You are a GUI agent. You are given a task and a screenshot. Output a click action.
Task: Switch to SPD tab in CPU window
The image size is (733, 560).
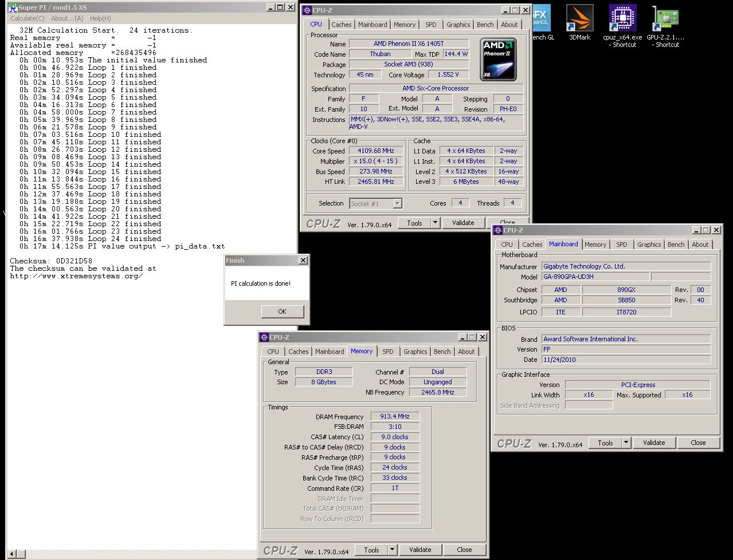click(431, 25)
